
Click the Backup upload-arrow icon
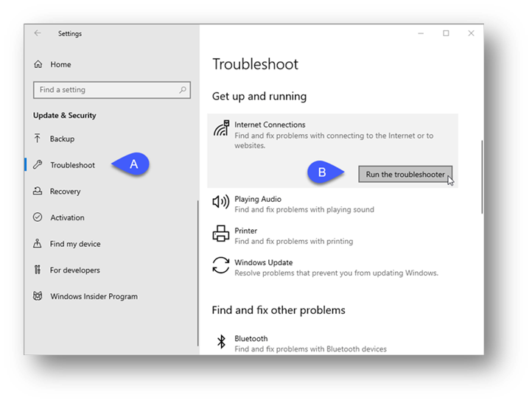(38, 139)
